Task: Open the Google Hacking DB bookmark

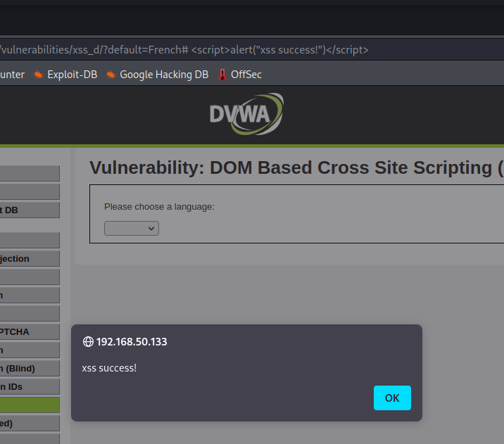Action: click(158, 75)
